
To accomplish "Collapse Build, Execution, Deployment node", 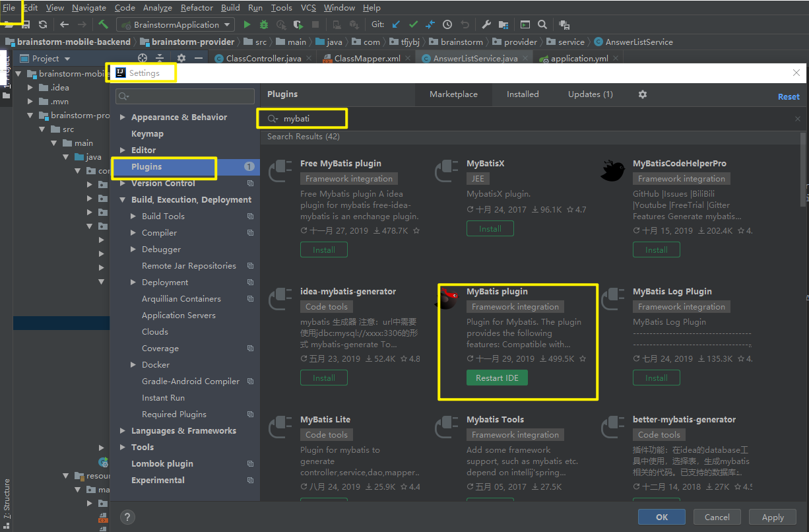I will tap(123, 199).
